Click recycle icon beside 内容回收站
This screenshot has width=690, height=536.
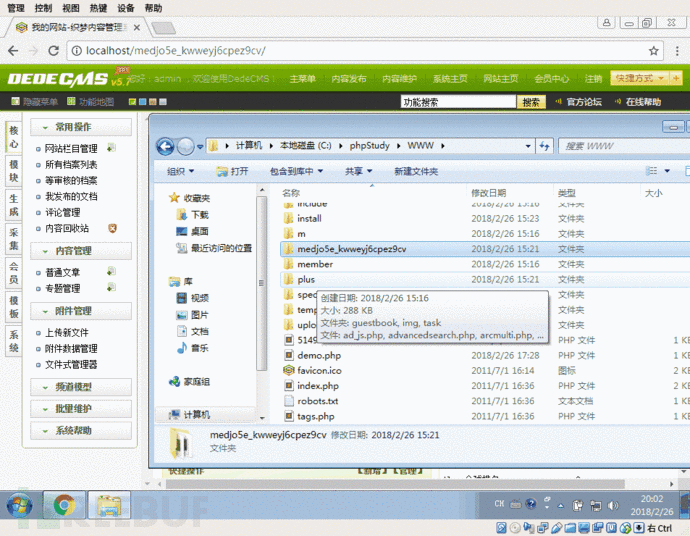pos(112,228)
